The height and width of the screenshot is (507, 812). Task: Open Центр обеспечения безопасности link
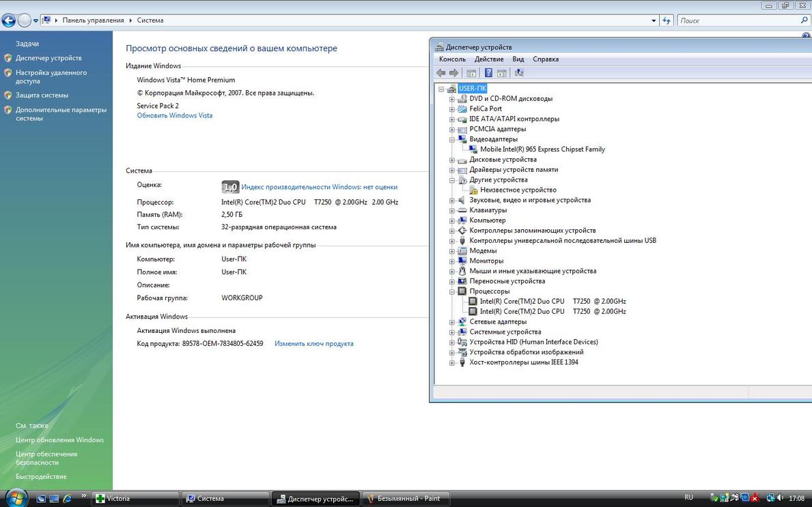pyautogui.click(x=46, y=459)
